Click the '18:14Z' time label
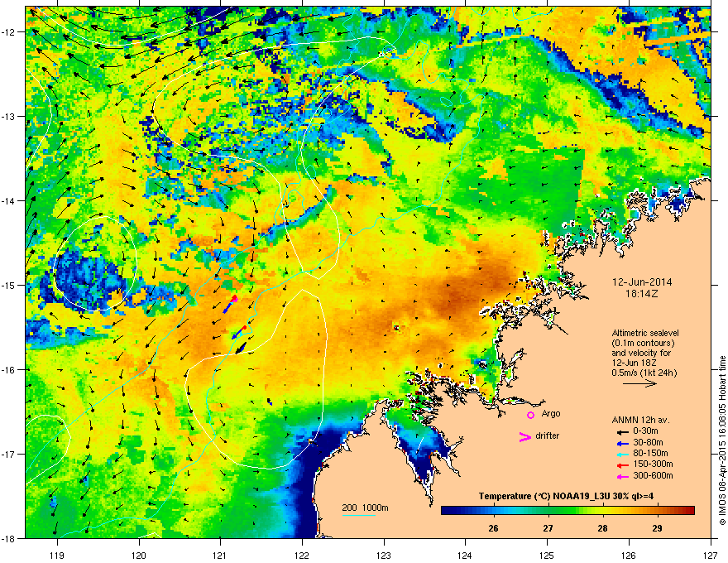The width and height of the screenshot is (728, 563). click(642, 294)
